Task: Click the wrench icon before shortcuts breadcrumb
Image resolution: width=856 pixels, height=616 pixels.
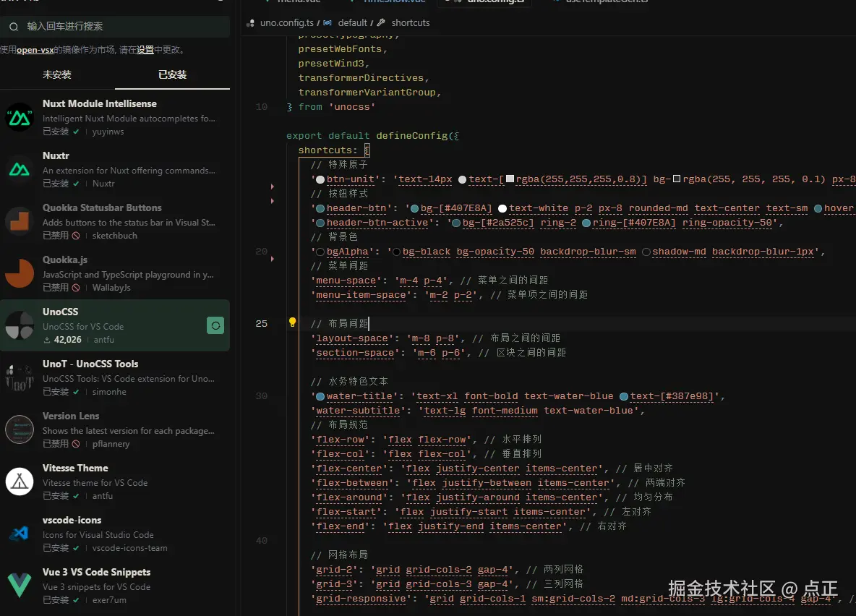Action: [x=381, y=23]
